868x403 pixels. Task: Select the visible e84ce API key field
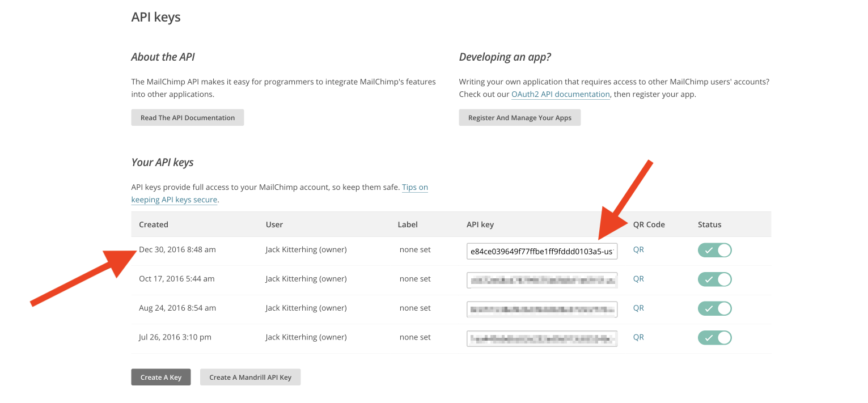pyautogui.click(x=541, y=251)
